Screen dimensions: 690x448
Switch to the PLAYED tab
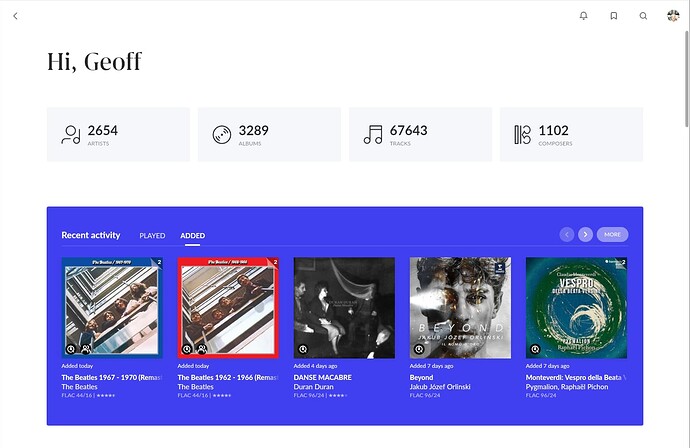(x=152, y=236)
